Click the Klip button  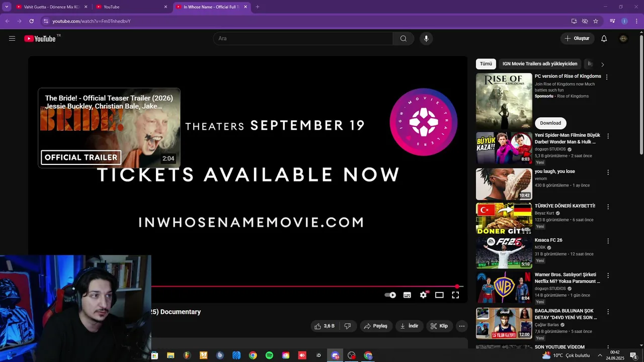pyautogui.click(x=440, y=326)
